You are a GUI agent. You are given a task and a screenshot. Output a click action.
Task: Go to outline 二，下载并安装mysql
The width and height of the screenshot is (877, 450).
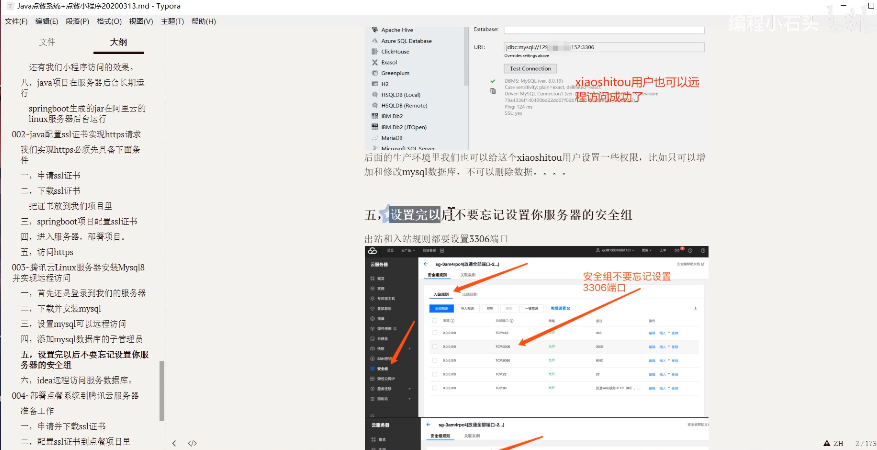point(60,309)
